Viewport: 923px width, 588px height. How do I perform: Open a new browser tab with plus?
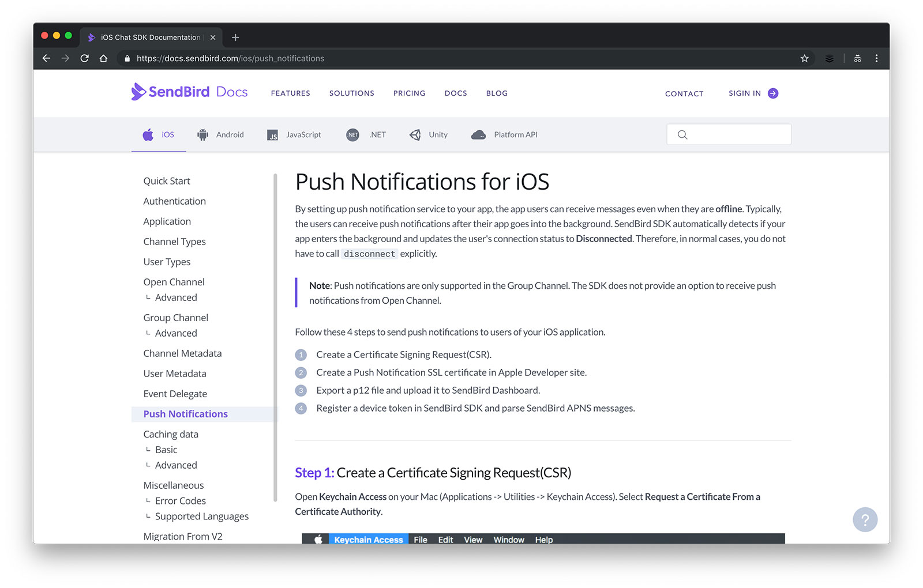coord(235,37)
